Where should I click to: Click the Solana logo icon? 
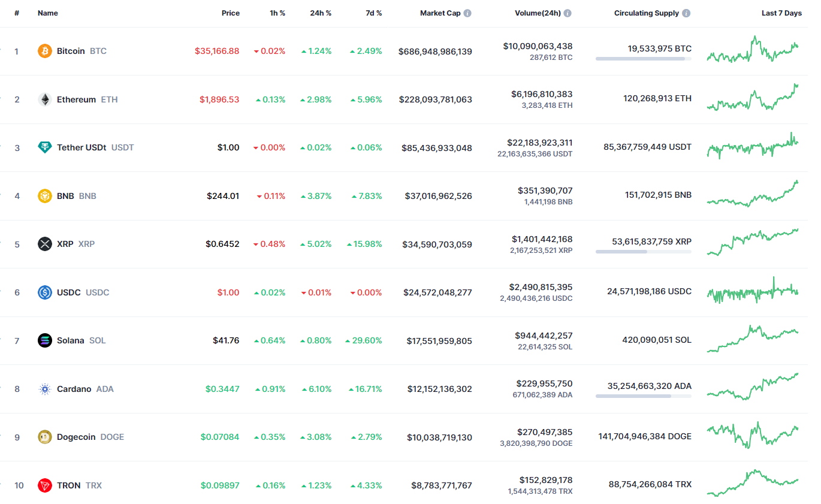tap(45, 340)
